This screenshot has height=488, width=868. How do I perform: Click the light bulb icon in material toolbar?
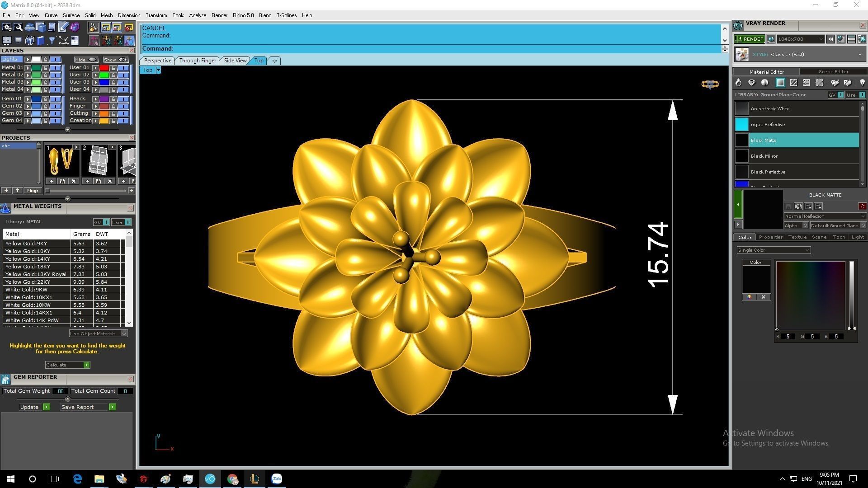point(862,83)
